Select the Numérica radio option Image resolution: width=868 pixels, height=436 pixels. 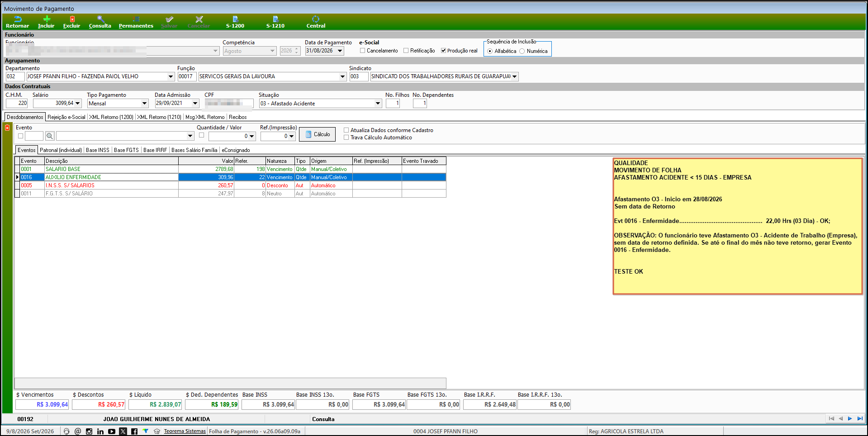tap(522, 51)
